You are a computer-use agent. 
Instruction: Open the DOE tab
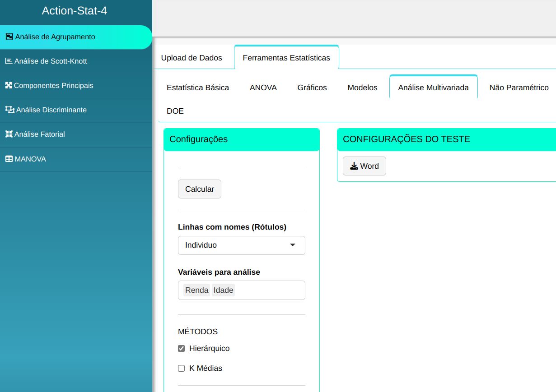coord(175,111)
